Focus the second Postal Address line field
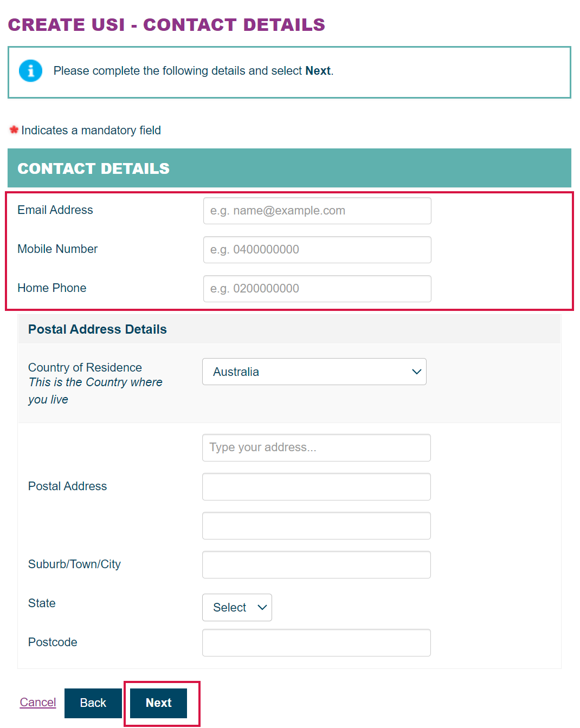The width and height of the screenshot is (580, 728). pos(317,486)
